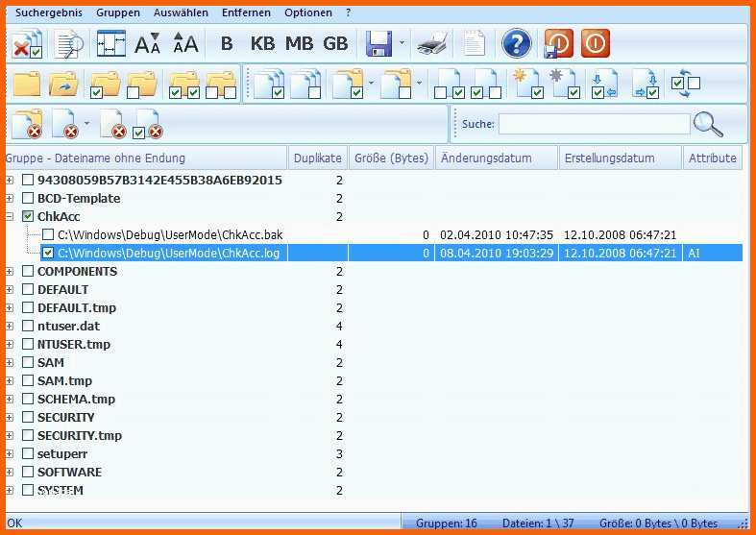Show sizes in KB
Viewport: 756px width, 535px height.
point(262,44)
